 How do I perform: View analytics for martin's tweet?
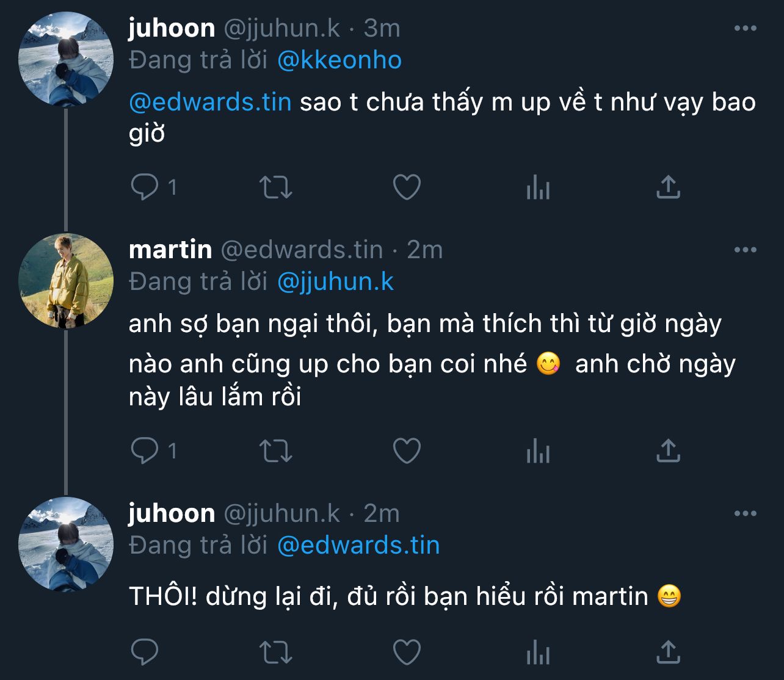tap(538, 451)
